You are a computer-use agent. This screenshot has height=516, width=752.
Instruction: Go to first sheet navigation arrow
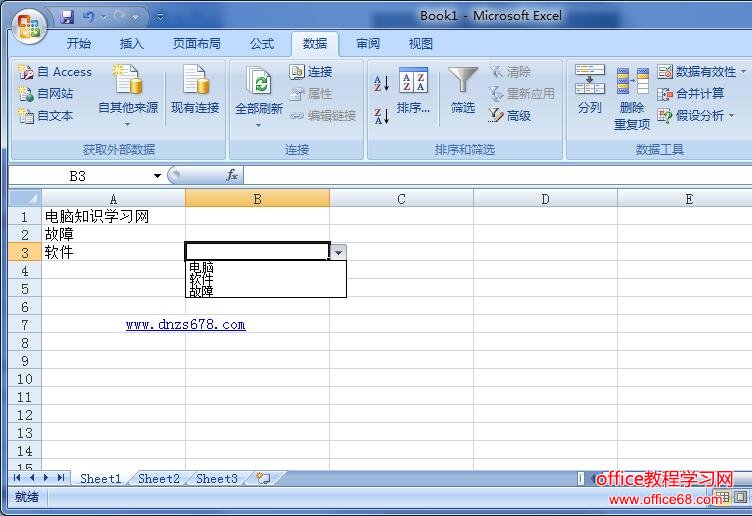(x=17, y=478)
